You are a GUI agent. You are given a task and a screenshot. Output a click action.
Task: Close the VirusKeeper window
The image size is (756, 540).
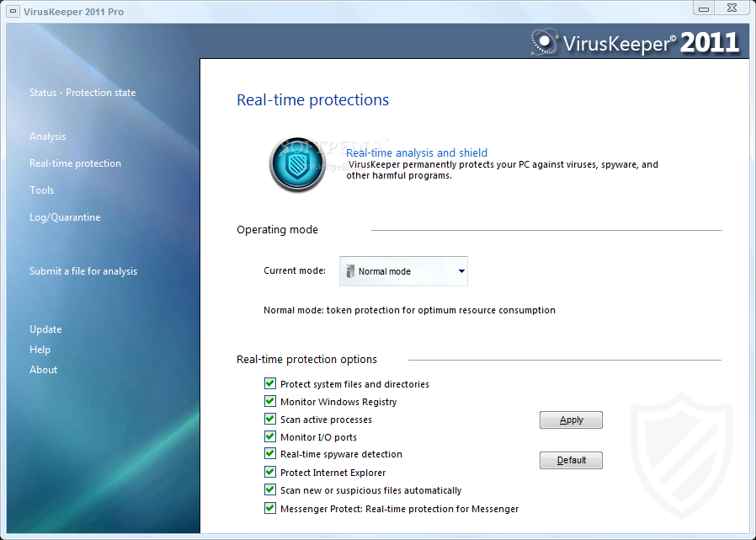[x=732, y=8]
